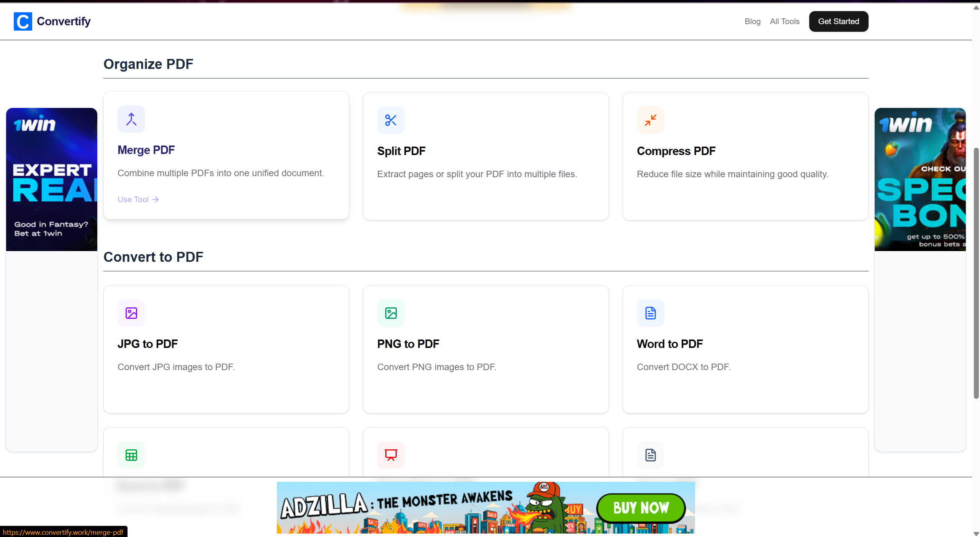Select the Merge PDF arrow icon

pyautogui.click(x=131, y=119)
